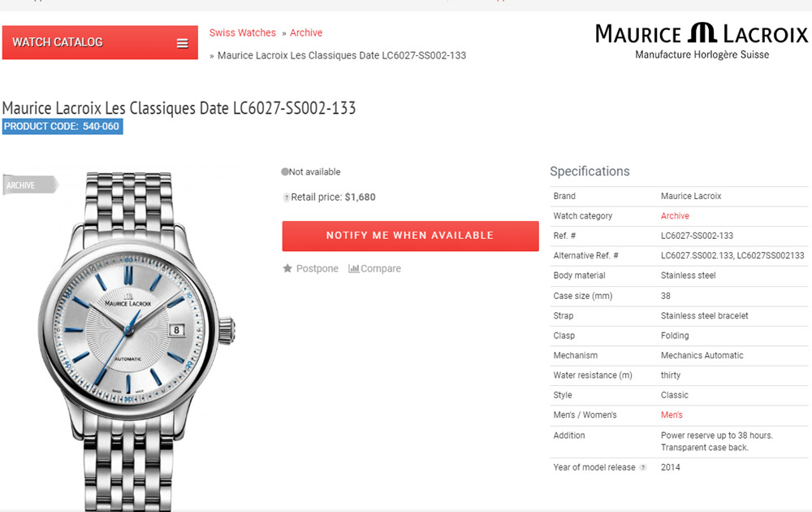Expand the WATCH CATALOG dropdown menu
812x512 pixels.
(100, 42)
